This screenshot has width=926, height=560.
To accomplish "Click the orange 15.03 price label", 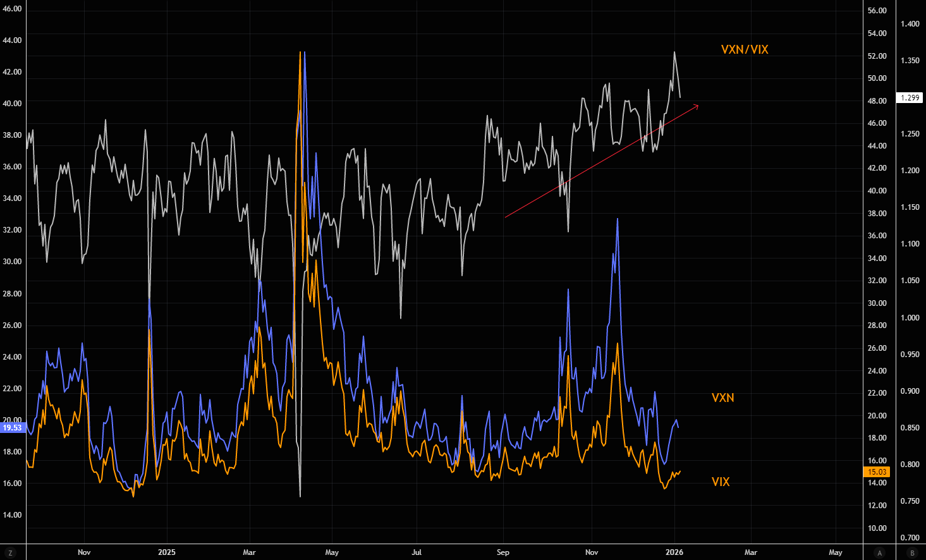I will point(876,472).
